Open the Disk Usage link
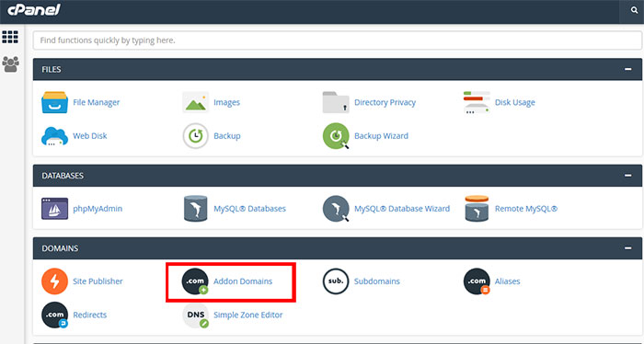Image resolution: width=644 pixels, height=344 pixels. coord(515,102)
